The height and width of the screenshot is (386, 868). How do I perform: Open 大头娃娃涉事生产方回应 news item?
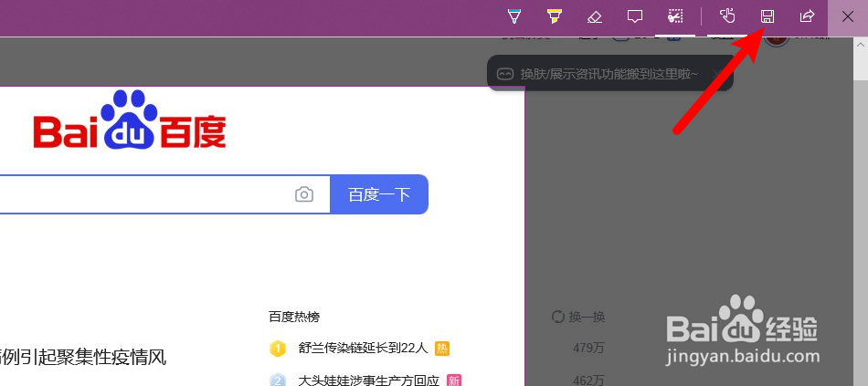(x=369, y=381)
